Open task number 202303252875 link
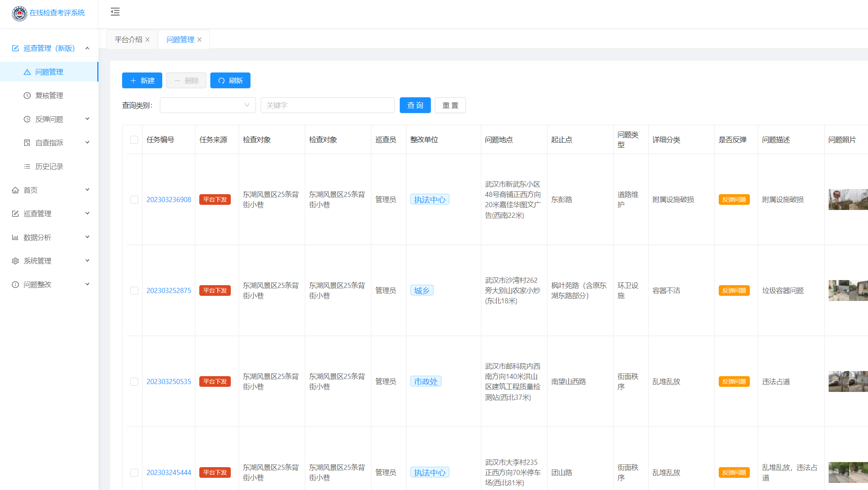The height and width of the screenshot is (490, 868). [x=169, y=291]
